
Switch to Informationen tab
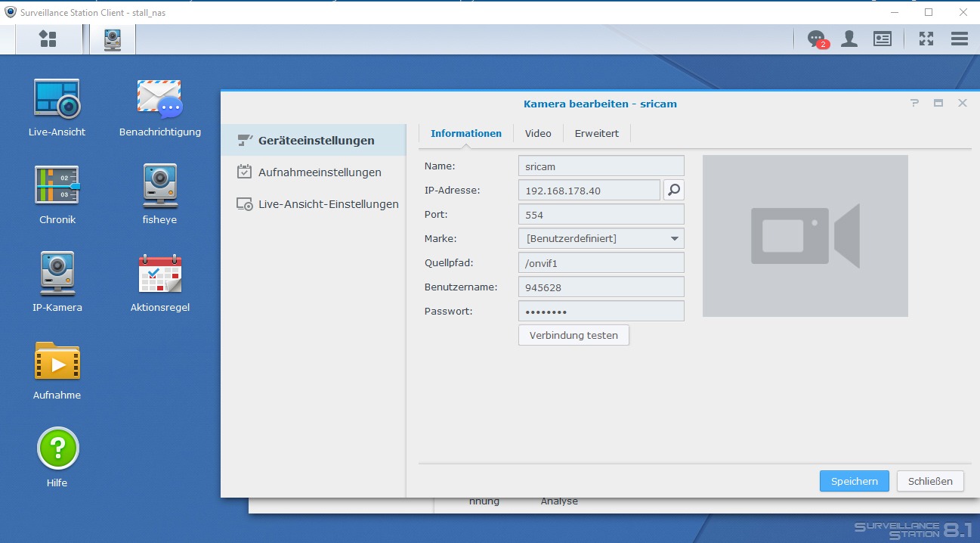point(466,134)
